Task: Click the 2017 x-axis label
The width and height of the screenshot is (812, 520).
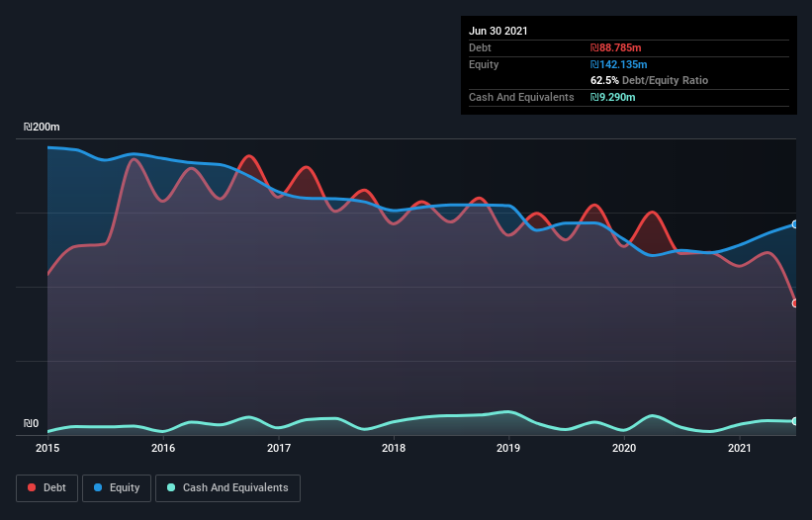Action: pos(279,448)
